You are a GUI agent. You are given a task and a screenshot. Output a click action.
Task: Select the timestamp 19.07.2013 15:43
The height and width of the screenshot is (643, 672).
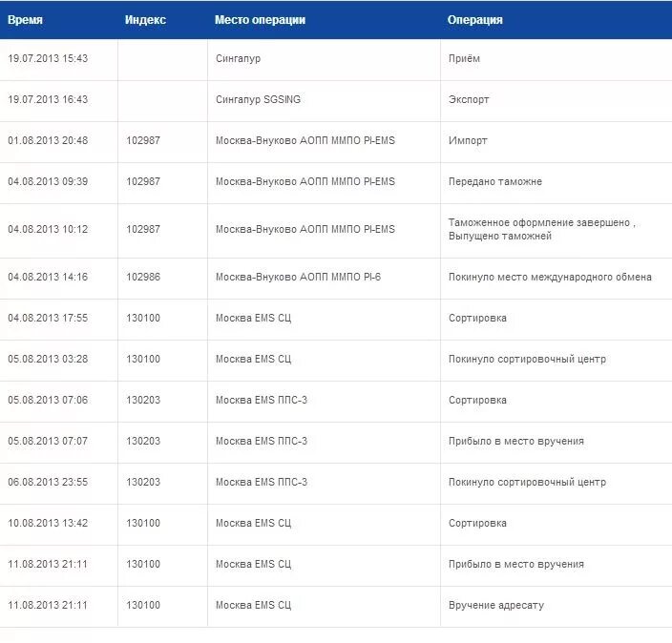tap(48, 58)
